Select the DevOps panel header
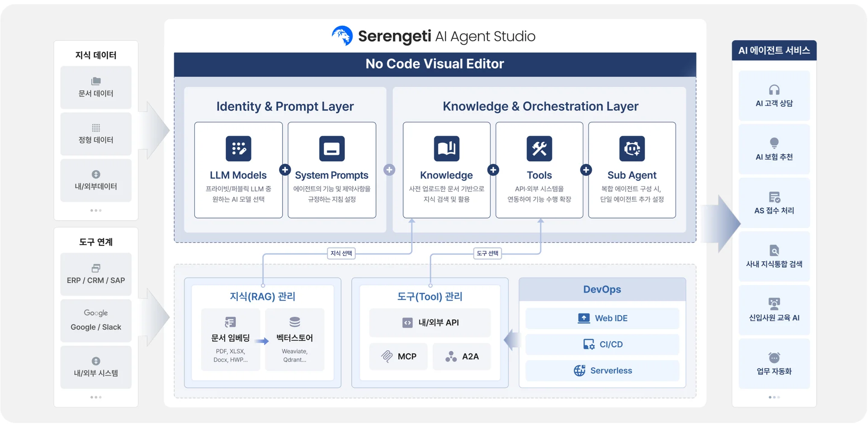Viewport: 868px width, 424px height. [x=602, y=290]
